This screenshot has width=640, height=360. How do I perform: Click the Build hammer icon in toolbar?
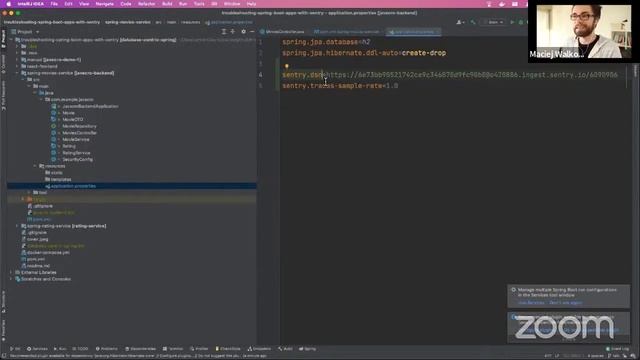[x=473, y=22]
